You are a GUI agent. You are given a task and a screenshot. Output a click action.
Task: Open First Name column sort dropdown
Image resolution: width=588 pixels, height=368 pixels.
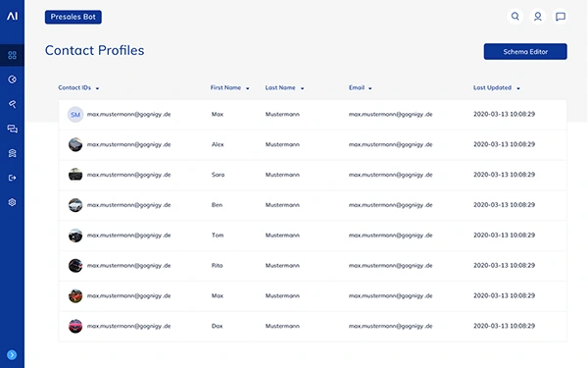click(248, 88)
